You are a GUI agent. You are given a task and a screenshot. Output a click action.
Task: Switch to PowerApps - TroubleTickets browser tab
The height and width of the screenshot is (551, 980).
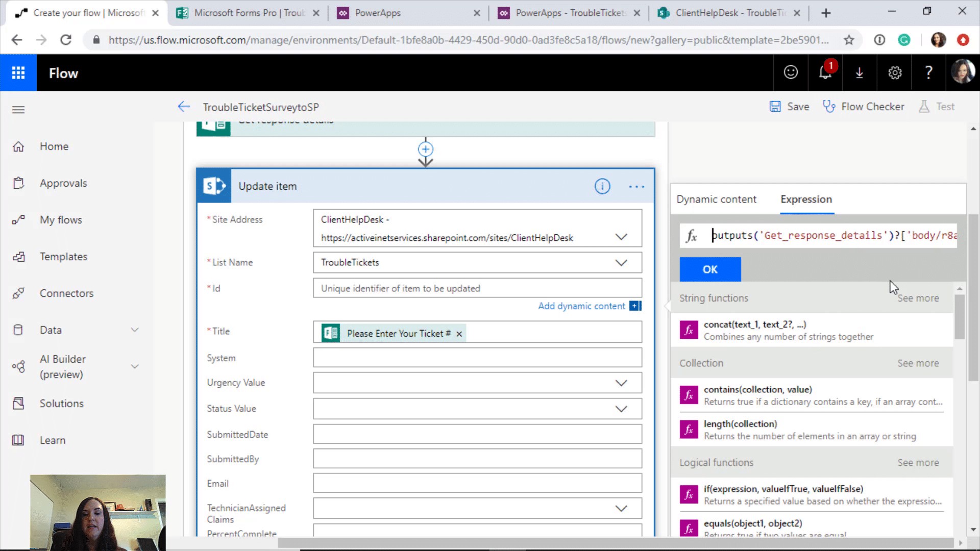click(569, 13)
